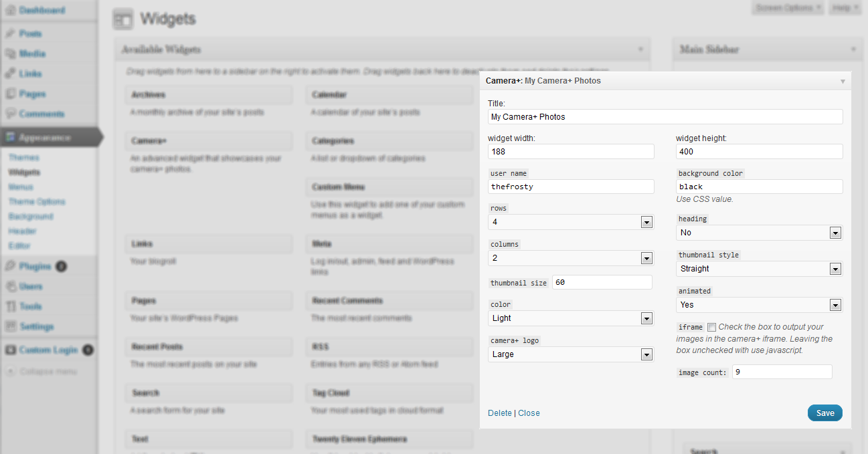
Task: Select the Archives available widget
Action: [x=209, y=95]
